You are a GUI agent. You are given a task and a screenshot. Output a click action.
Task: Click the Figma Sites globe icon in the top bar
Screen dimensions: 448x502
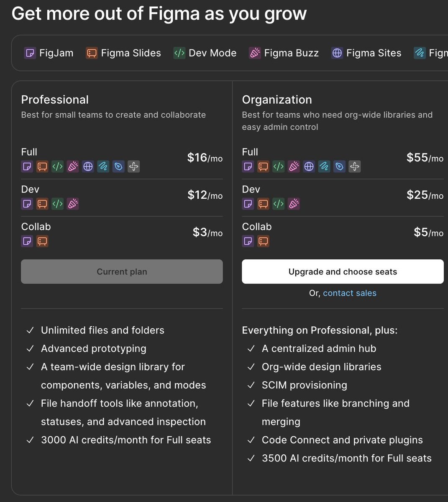click(337, 53)
